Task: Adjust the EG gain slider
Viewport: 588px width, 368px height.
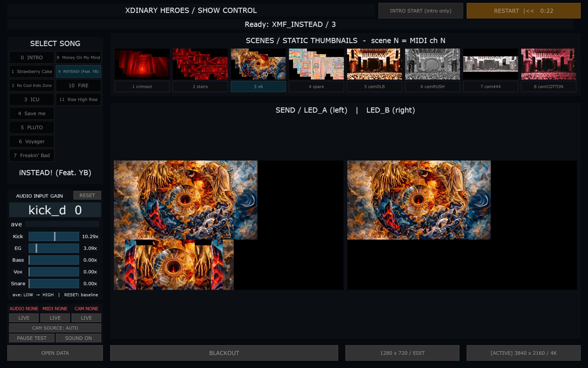Action: coord(54,248)
